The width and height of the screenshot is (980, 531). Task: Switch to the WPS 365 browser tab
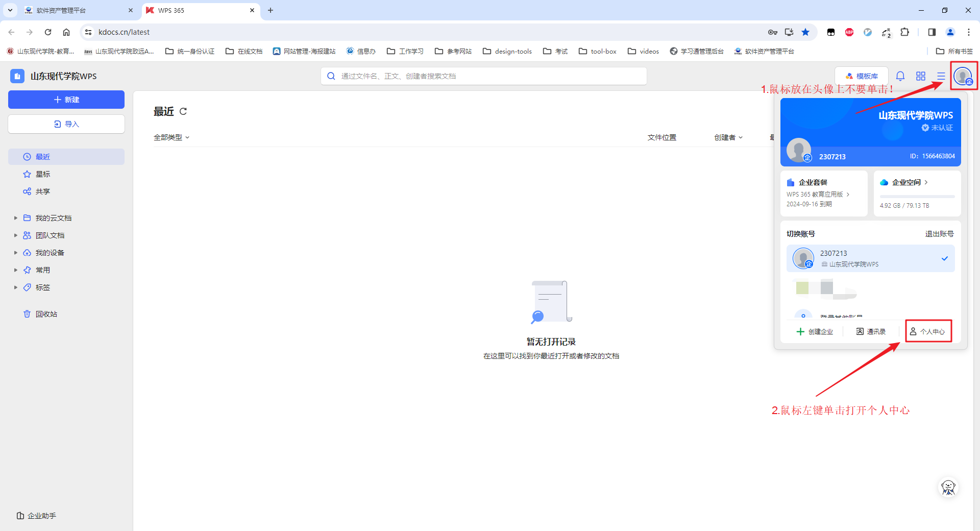pyautogui.click(x=200, y=10)
